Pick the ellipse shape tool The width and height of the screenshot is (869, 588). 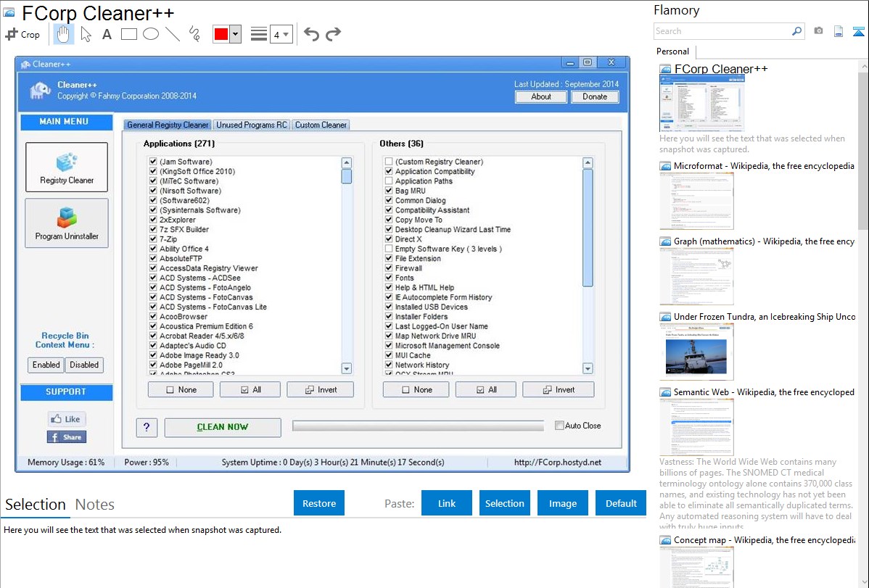click(x=151, y=34)
